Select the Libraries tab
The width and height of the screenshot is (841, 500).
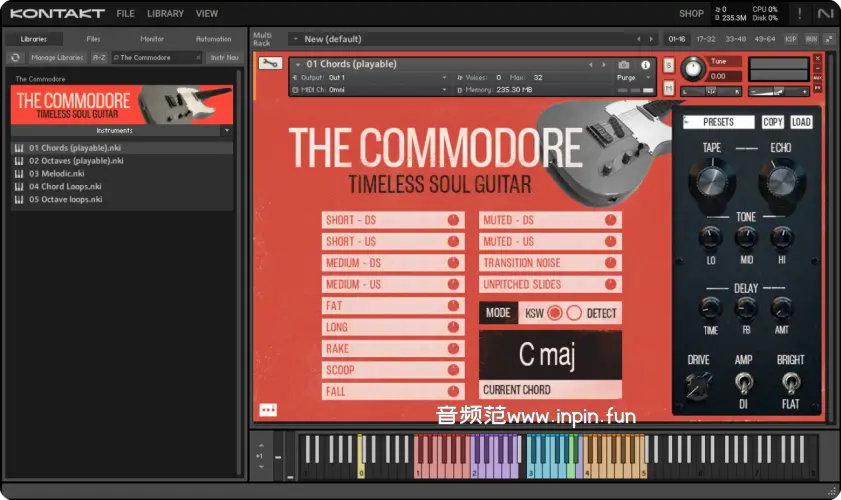click(x=34, y=39)
